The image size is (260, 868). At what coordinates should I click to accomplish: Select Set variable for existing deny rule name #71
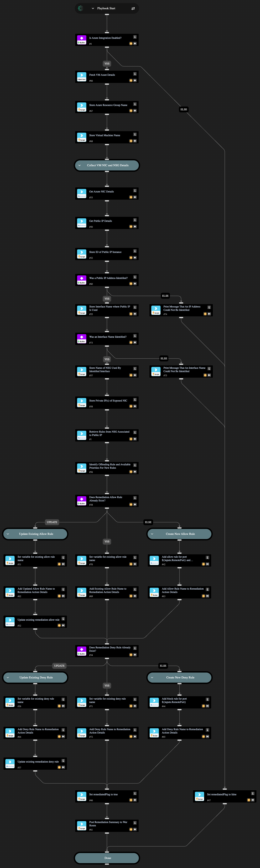pos(107,702)
